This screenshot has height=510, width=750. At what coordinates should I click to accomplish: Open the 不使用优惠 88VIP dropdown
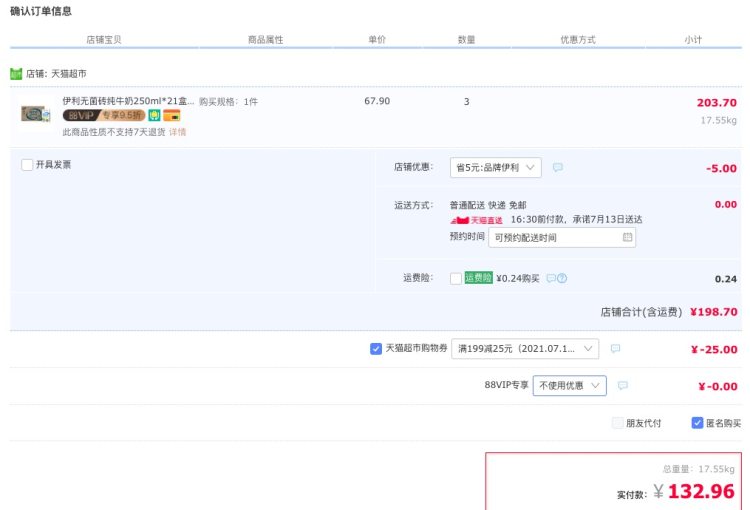click(570, 386)
